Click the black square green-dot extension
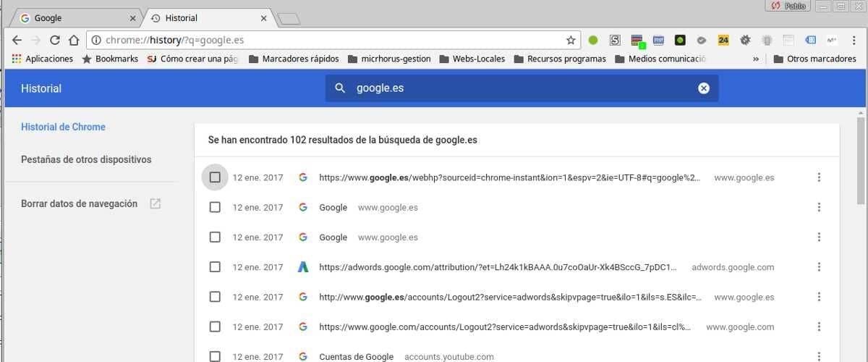 coord(680,41)
